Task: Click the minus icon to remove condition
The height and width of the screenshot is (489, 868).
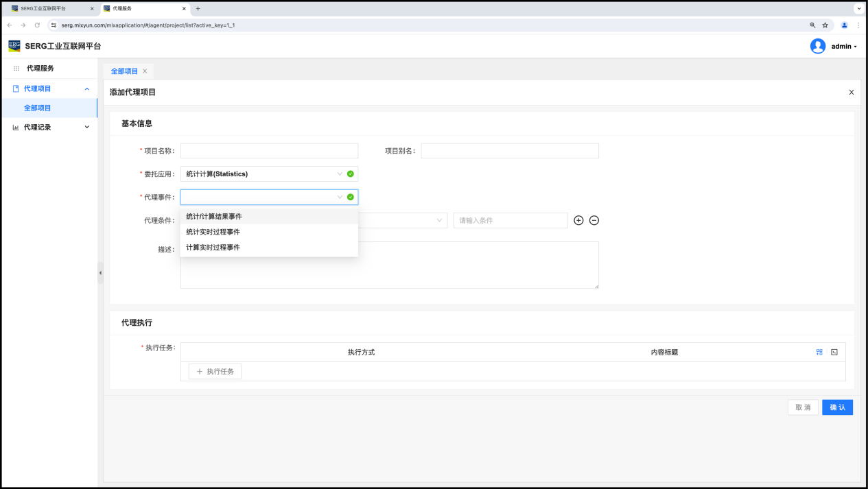Action: [x=594, y=220]
